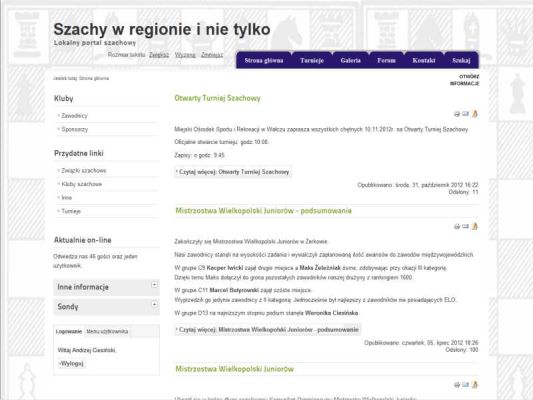Open the Forum menu item
Image resolution: width=533 pixels, height=400 pixels.
tap(386, 60)
